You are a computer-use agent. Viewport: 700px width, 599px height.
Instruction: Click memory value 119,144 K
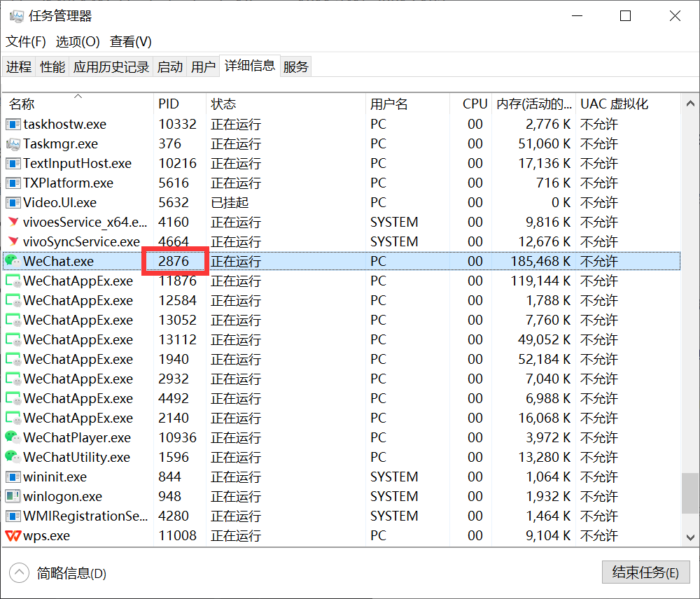tap(540, 281)
